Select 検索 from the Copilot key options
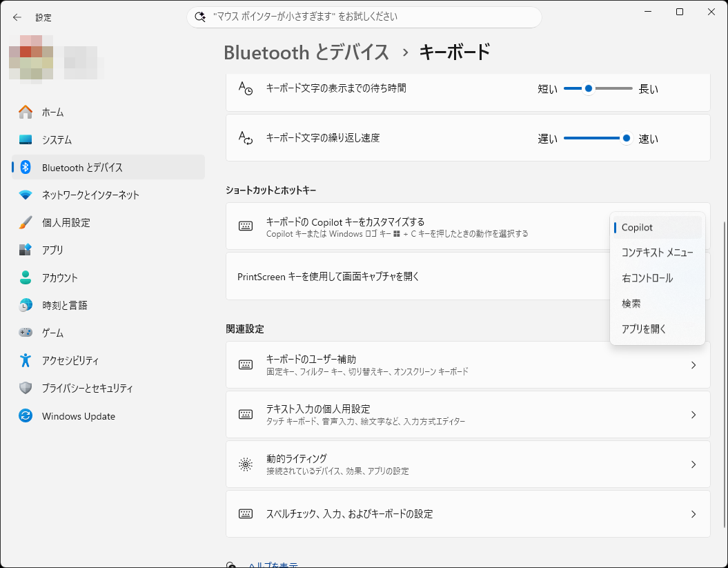 [x=658, y=304]
